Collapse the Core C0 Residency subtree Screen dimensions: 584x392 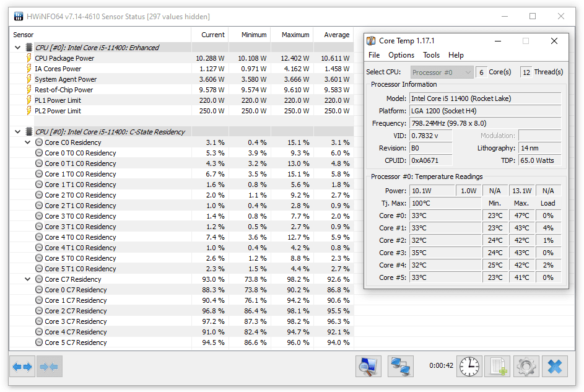pos(28,142)
